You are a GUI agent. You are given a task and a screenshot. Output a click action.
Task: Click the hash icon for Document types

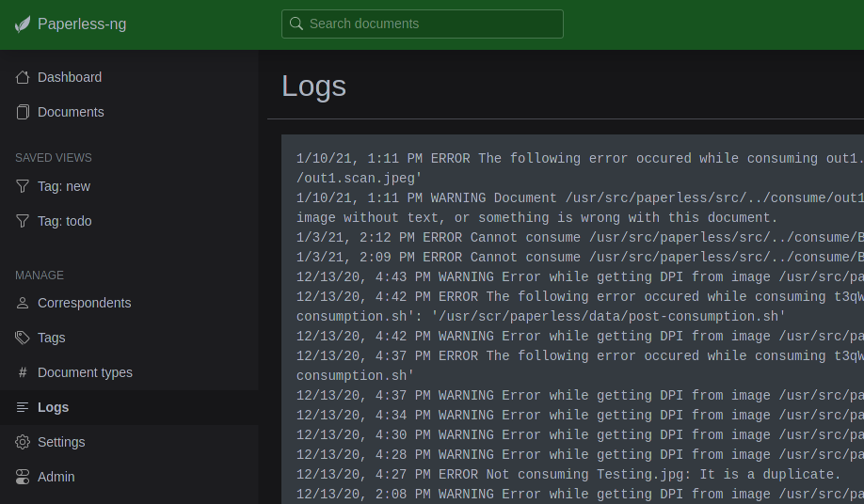tap(23, 372)
